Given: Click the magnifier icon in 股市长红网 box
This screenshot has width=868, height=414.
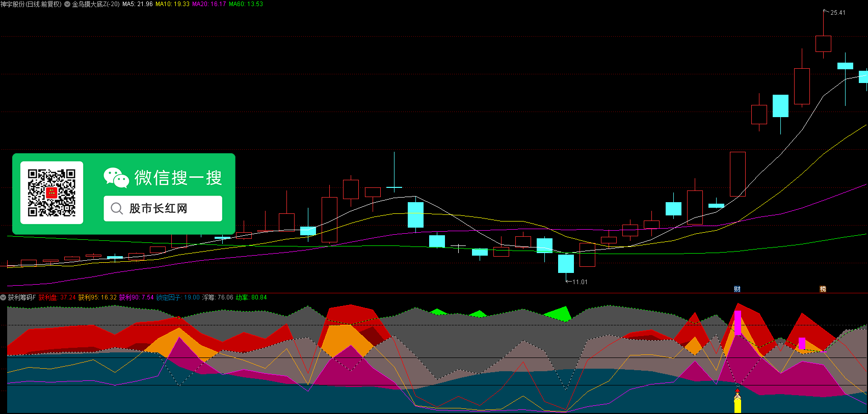Looking at the screenshot, I should [117, 209].
